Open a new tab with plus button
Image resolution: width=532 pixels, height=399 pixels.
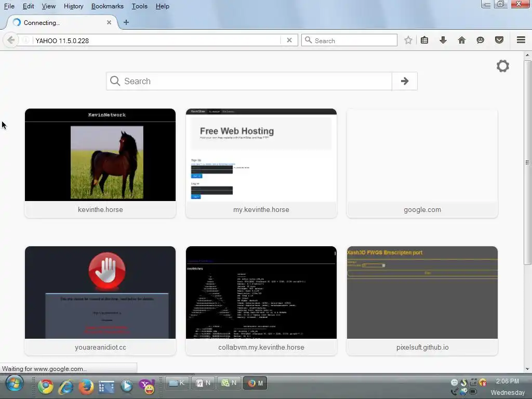coord(126,22)
